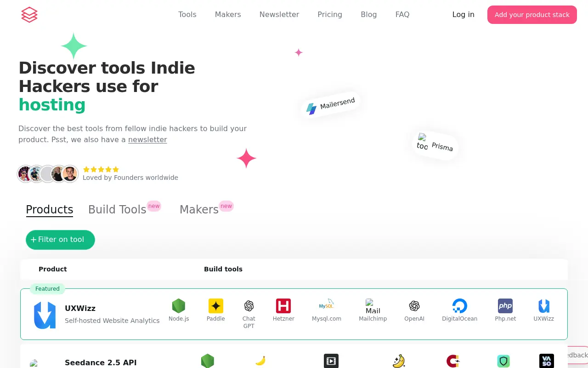Select the Chat GPT tool icon
The image size is (588, 368).
249,306
